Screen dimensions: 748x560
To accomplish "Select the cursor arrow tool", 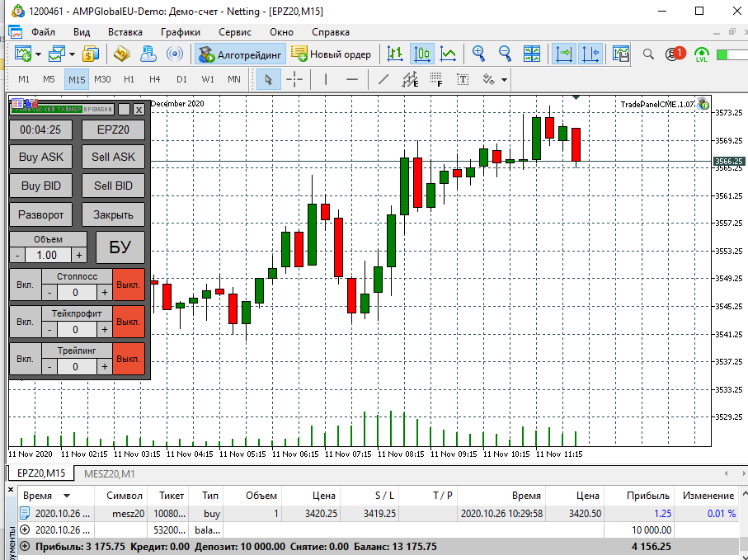I will tap(268, 80).
